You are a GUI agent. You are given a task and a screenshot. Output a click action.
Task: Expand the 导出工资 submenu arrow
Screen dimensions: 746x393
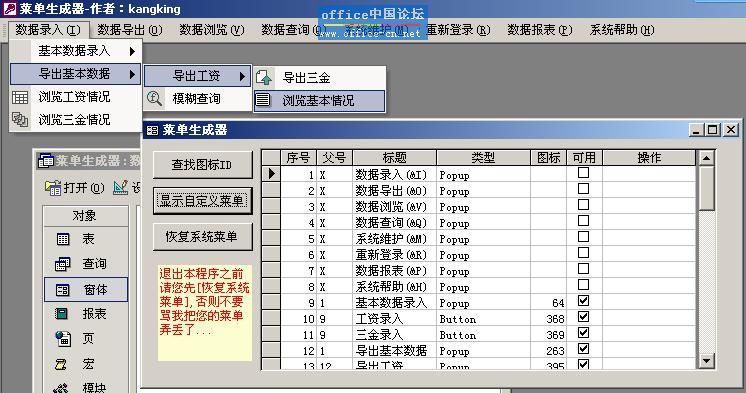click(242, 76)
